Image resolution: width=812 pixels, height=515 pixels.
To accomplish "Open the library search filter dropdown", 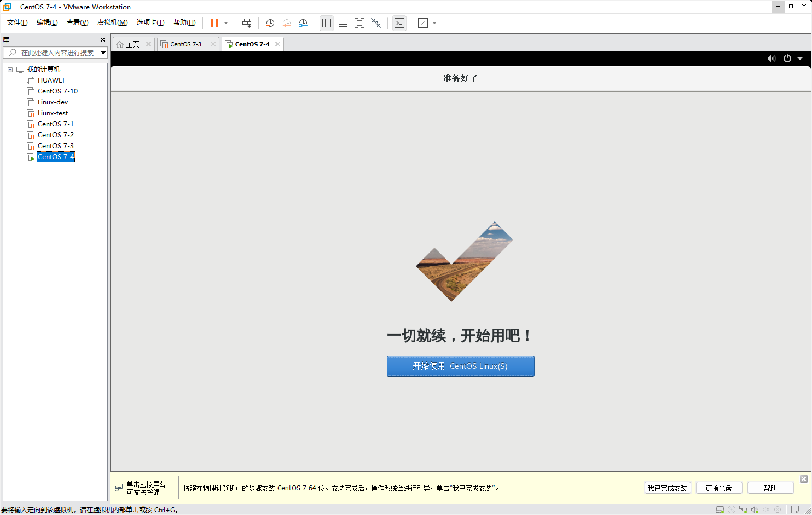I will tap(103, 52).
